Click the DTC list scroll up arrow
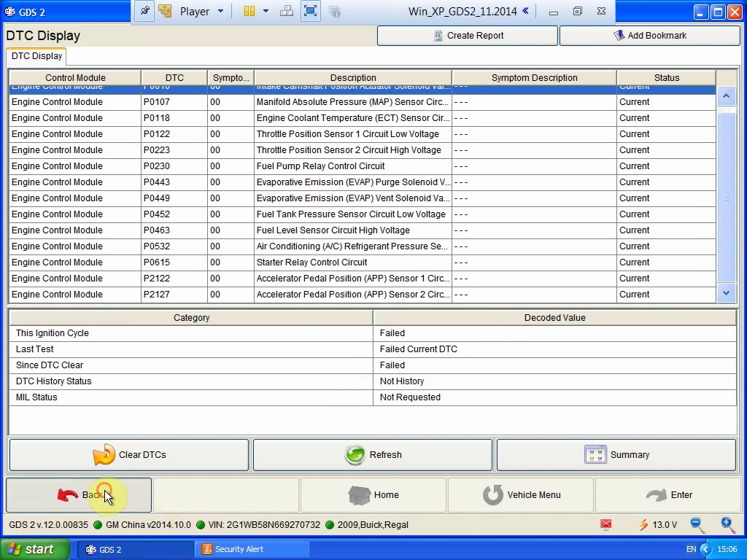 click(x=726, y=96)
